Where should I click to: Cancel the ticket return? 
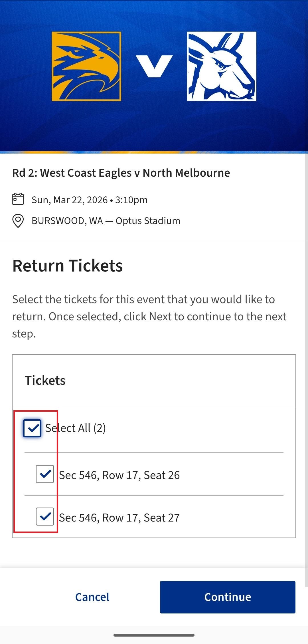[x=92, y=597]
